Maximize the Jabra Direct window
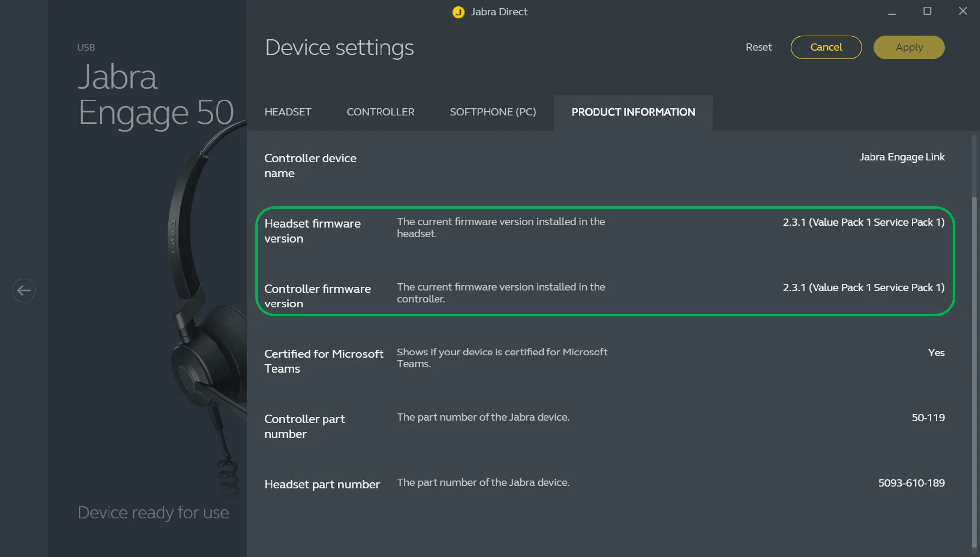This screenshot has height=557, width=980. point(927,11)
